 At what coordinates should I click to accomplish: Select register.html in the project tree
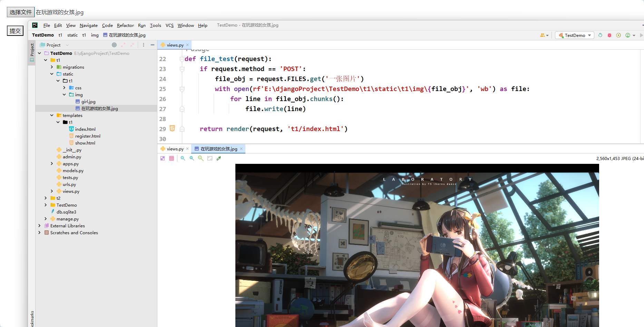88,136
